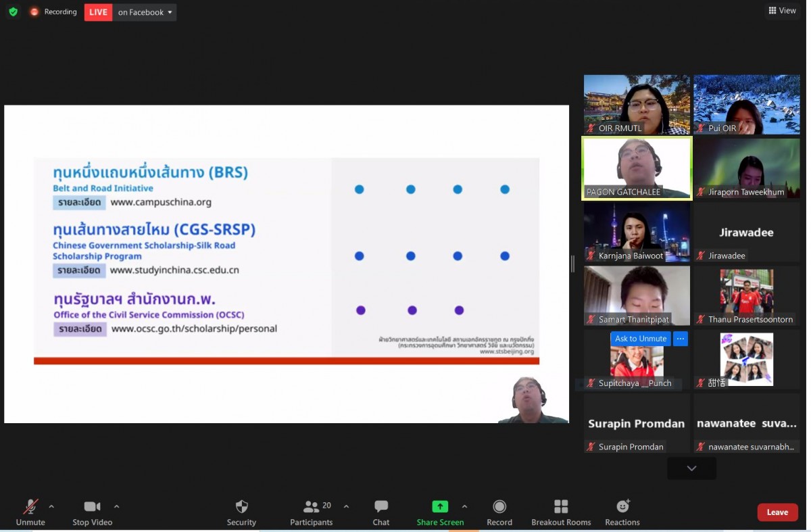Image resolution: width=811 pixels, height=532 pixels.
Task: Click muted mic icon beside nawanatee suvarnabh...
Action: coord(701,447)
